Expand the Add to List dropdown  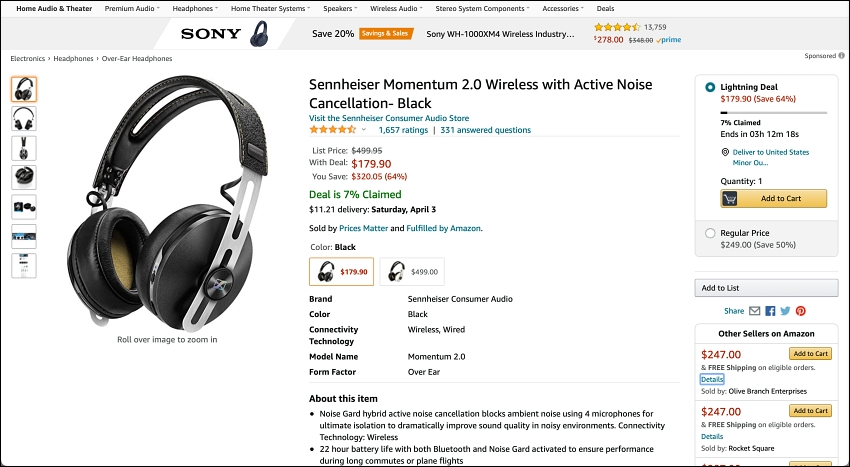766,288
